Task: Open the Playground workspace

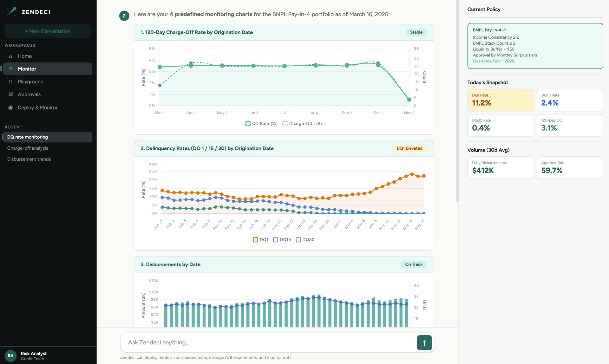Action: coord(48,81)
